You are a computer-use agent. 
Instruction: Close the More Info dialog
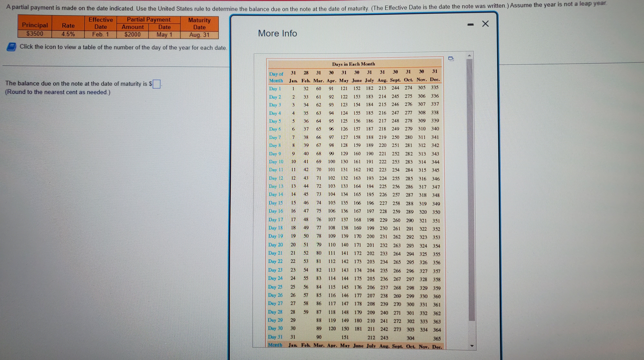485,24
